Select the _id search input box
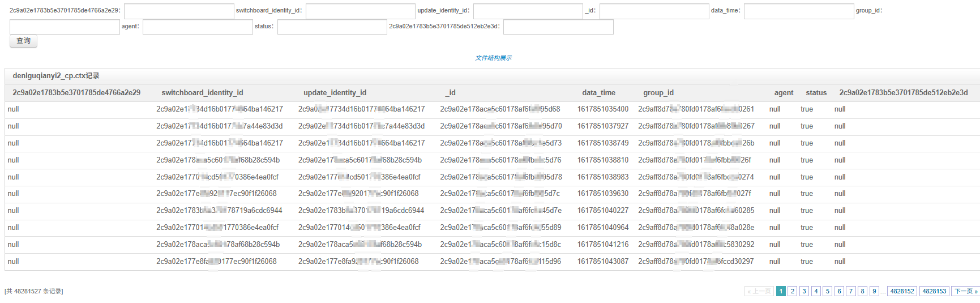Screen dimensions: 980x303 pyautogui.click(x=654, y=11)
